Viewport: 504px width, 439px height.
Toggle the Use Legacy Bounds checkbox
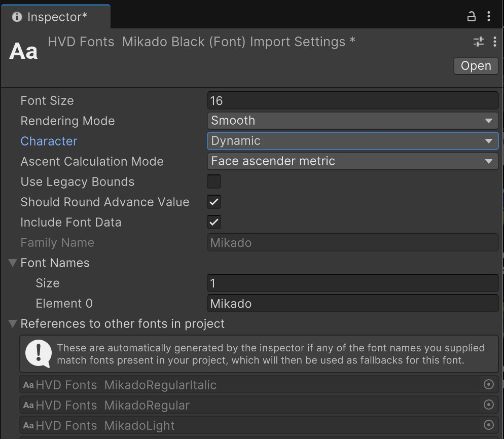pos(214,181)
